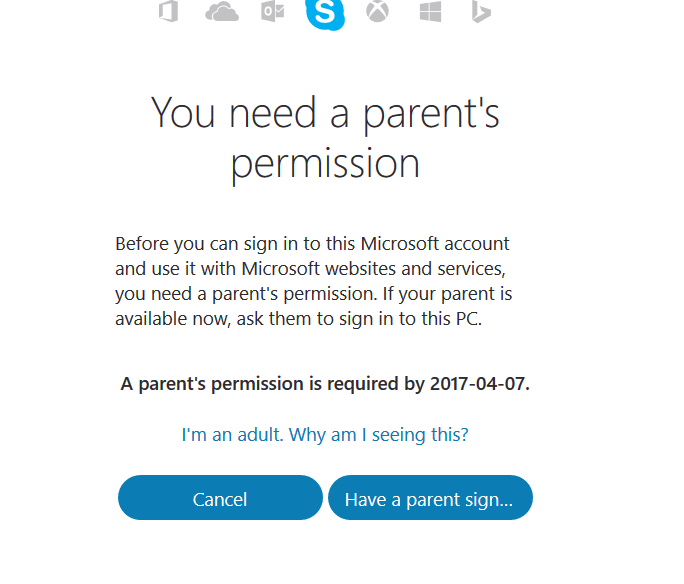Click the "Have a parent sign..." button

(430, 498)
